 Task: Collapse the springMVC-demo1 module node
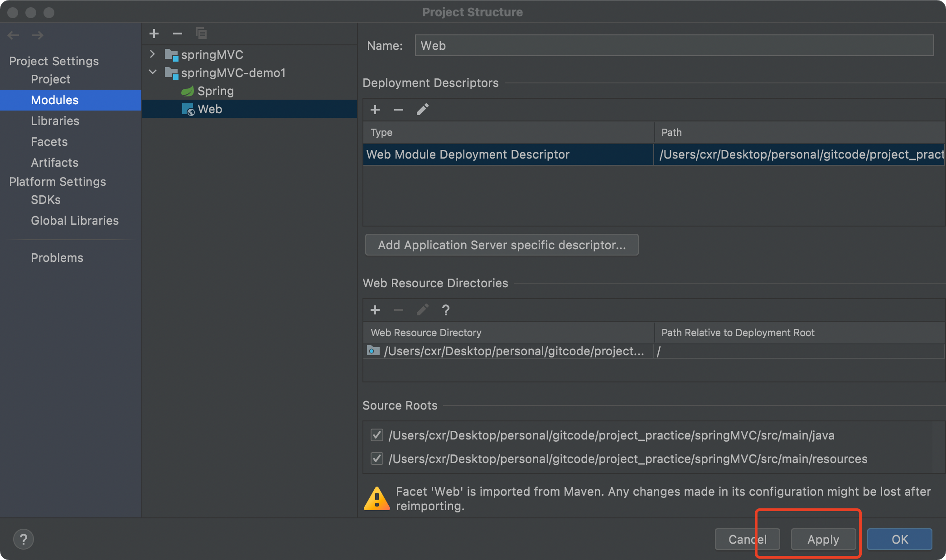[x=153, y=72]
